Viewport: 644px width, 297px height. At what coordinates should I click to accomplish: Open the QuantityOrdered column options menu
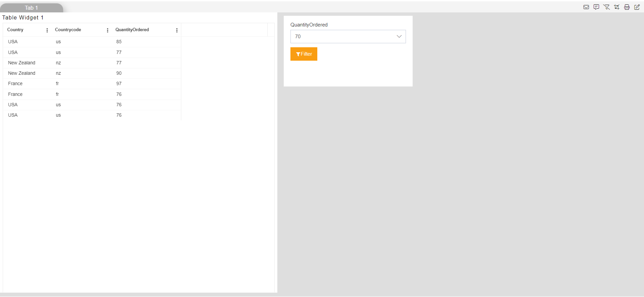(x=177, y=30)
